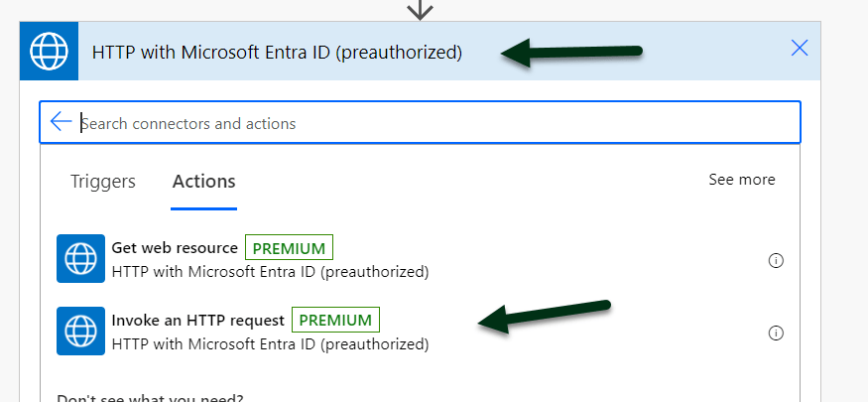Click the connector subtitle under Get web resource
Viewport: 868px width, 402px height.
tap(270, 271)
